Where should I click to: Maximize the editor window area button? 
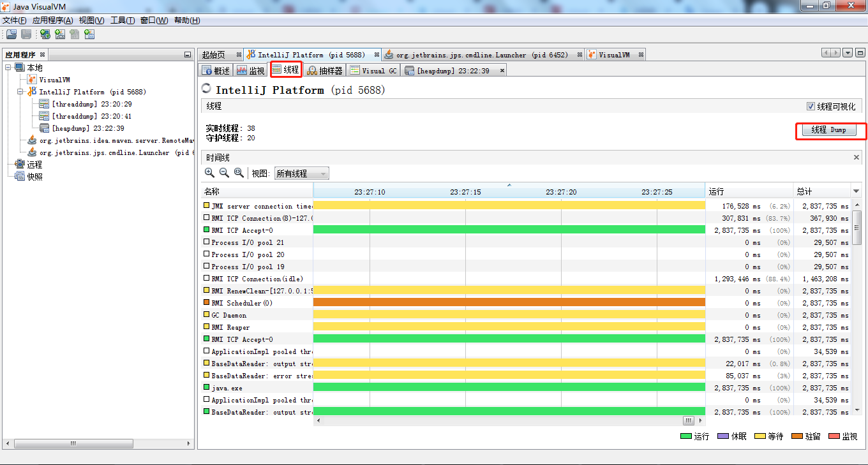[860, 53]
